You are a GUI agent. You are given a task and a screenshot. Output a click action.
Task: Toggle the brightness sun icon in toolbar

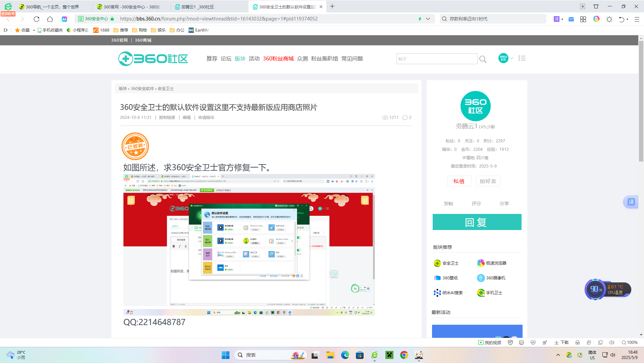point(609,19)
